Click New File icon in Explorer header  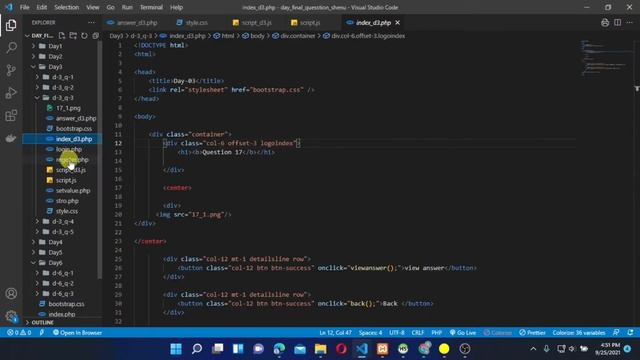tap(62, 36)
